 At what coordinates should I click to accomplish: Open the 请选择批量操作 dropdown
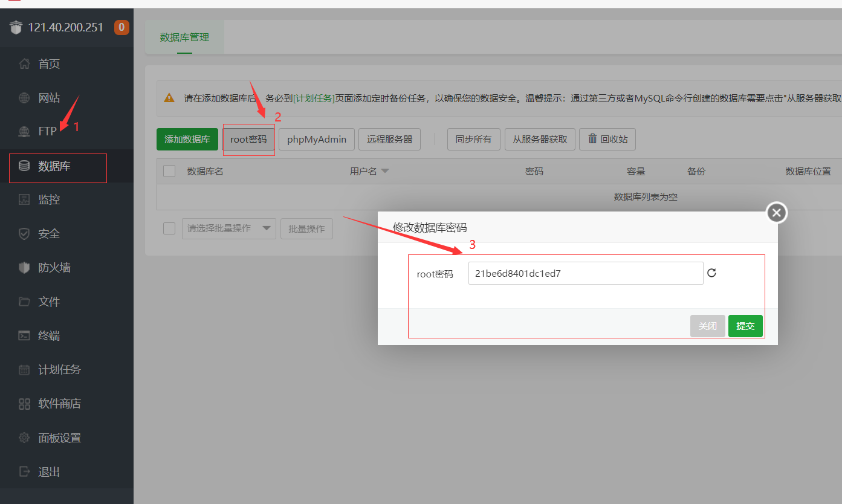[229, 228]
